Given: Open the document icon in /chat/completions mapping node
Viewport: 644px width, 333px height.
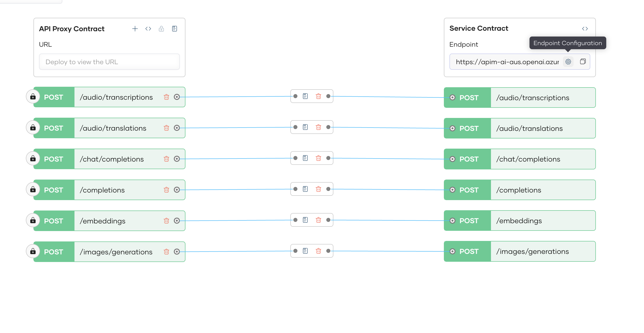Looking at the screenshot, I should 305,158.
